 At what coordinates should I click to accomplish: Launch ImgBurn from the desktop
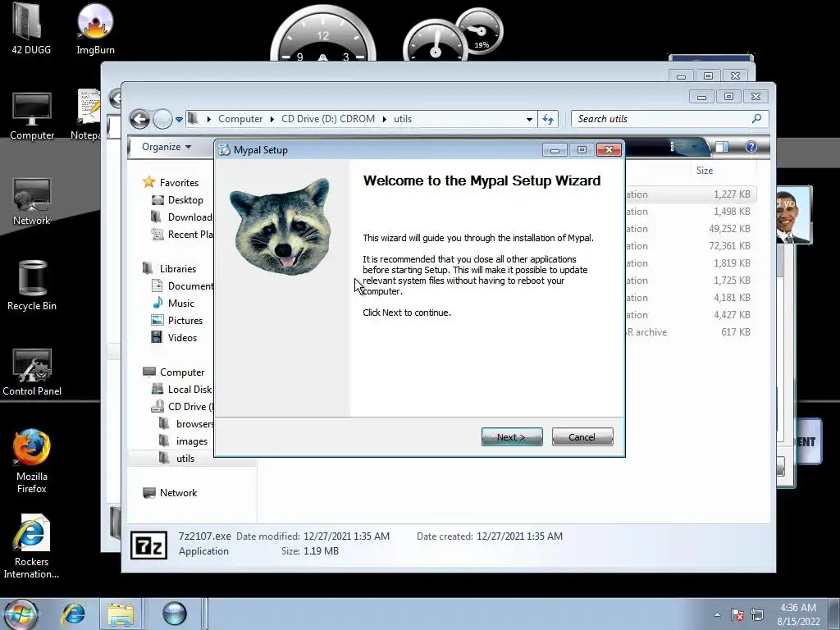coord(95,30)
